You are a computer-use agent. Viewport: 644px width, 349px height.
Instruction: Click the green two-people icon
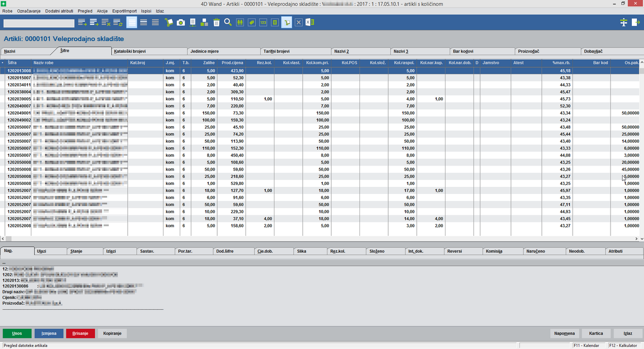pos(240,22)
